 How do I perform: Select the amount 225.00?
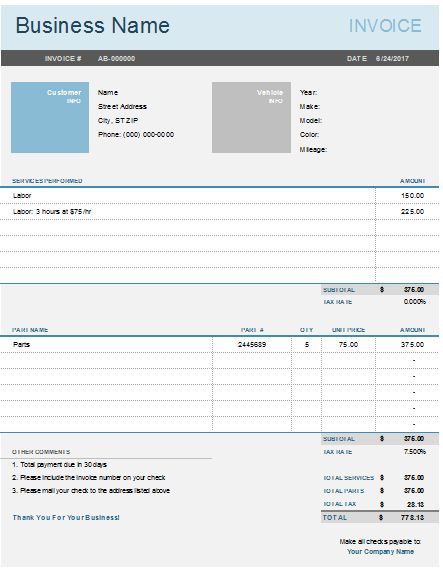pos(412,212)
